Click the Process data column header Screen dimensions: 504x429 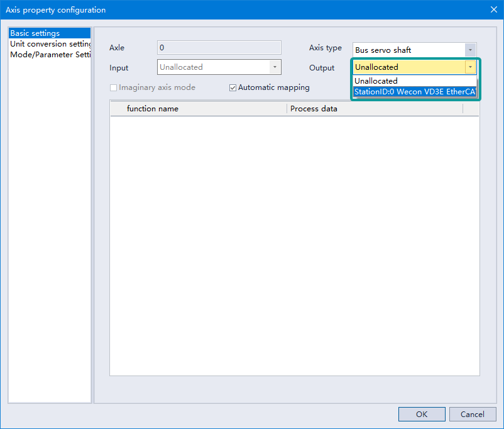pyautogui.click(x=375, y=109)
